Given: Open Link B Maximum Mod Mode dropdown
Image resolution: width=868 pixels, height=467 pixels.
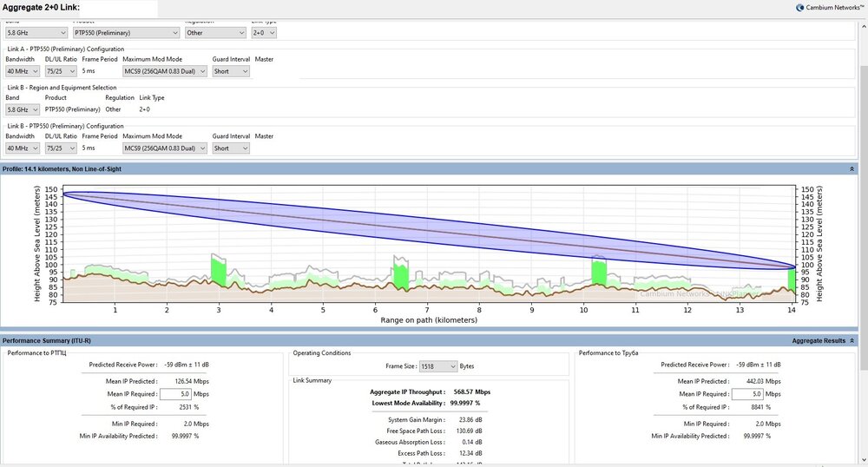Looking at the screenshot, I should [x=165, y=148].
